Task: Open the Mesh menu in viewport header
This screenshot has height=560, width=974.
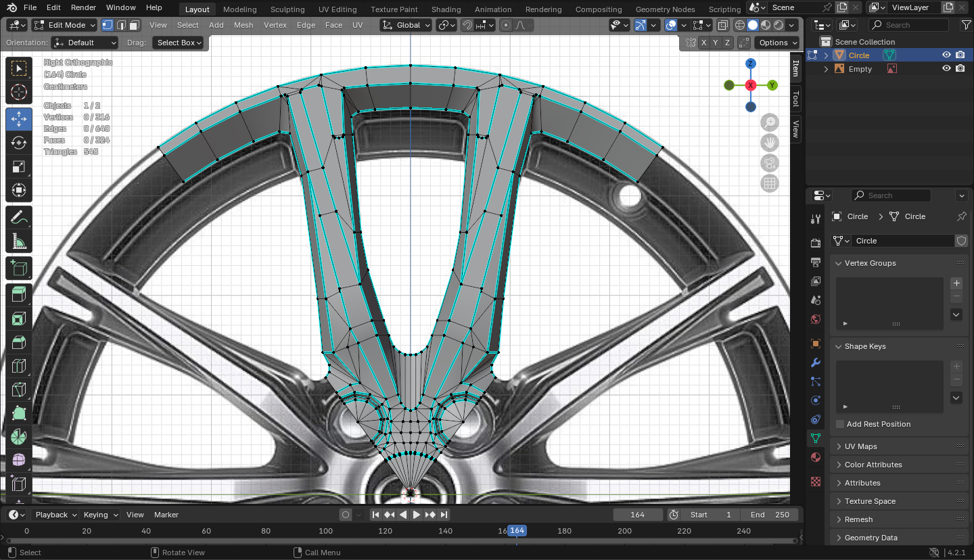Action: click(x=243, y=25)
